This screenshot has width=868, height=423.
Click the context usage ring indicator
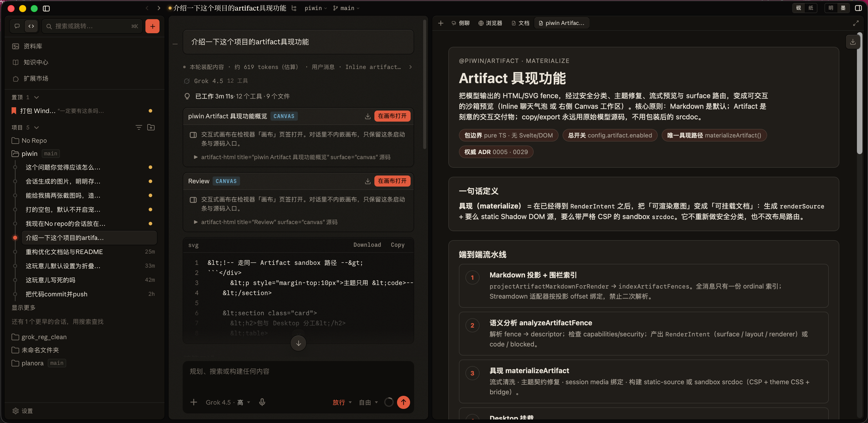tap(388, 402)
